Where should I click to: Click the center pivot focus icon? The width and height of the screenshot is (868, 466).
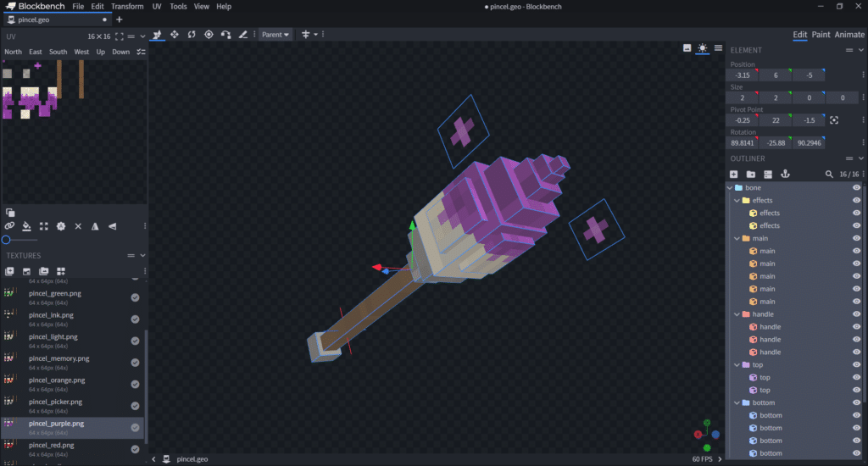click(x=834, y=120)
